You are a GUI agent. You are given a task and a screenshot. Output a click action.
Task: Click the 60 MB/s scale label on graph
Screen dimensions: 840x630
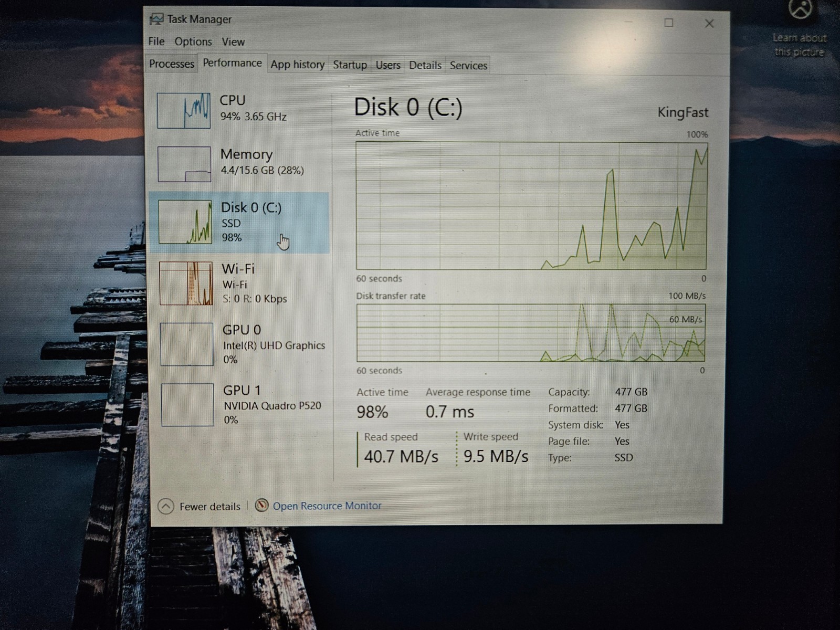click(685, 319)
